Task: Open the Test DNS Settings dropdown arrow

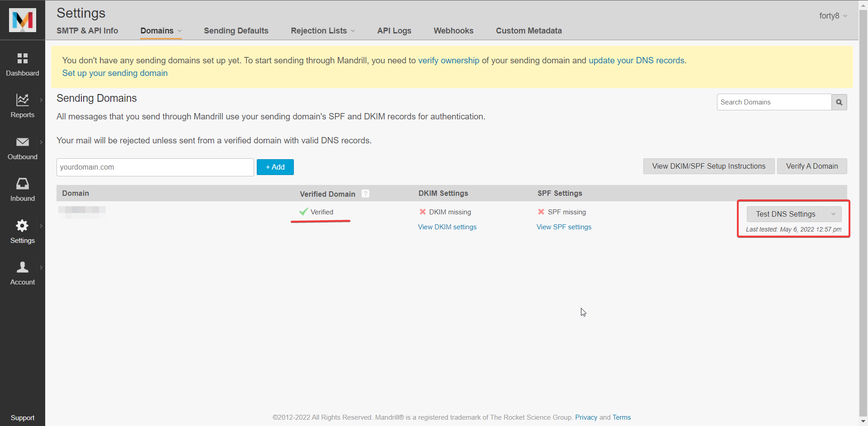Action: (833, 214)
